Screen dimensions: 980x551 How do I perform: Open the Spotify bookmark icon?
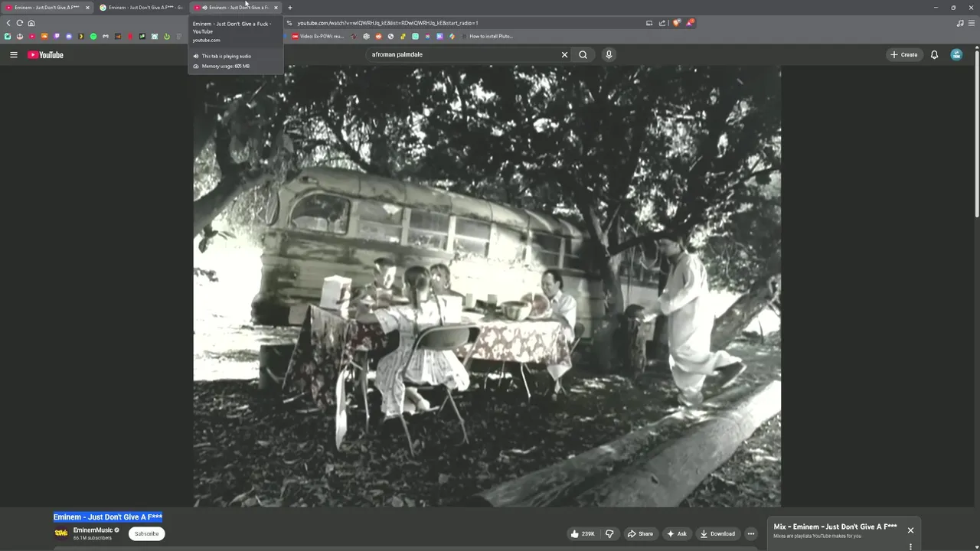[x=93, y=36]
